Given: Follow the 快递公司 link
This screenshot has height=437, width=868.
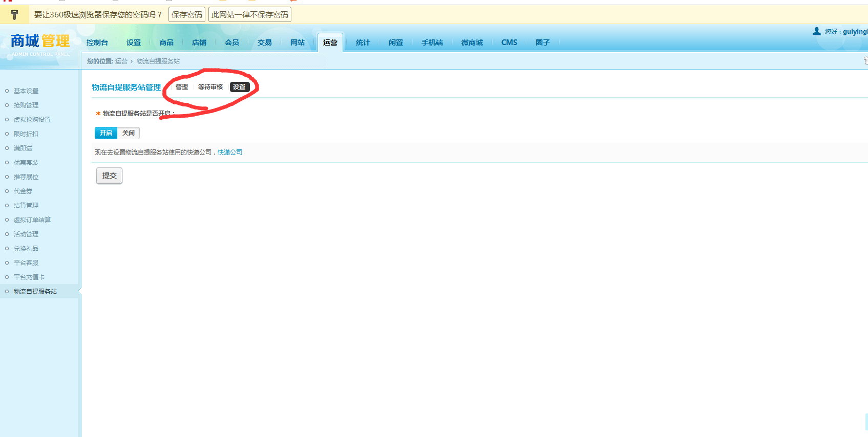Looking at the screenshot, I should [x=230, y=152].
